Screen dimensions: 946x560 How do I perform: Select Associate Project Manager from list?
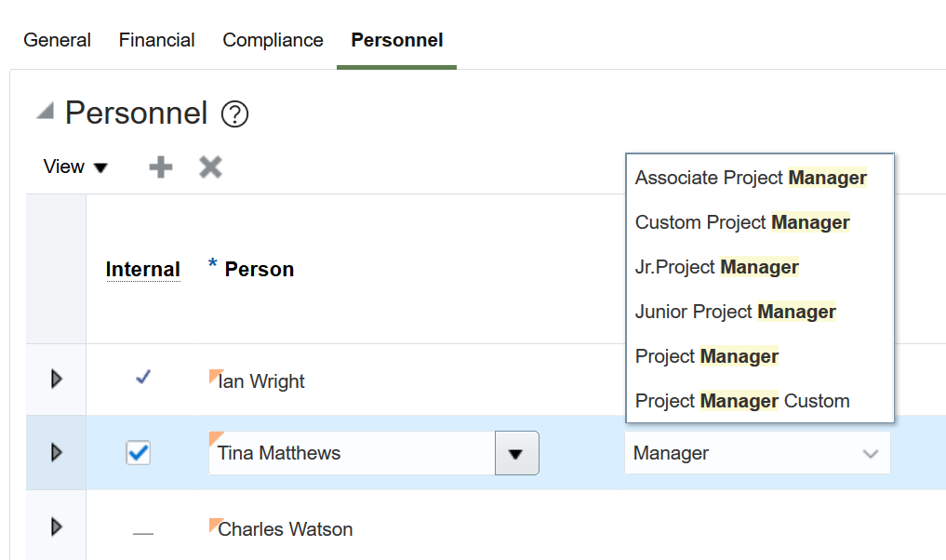[751, 178]
